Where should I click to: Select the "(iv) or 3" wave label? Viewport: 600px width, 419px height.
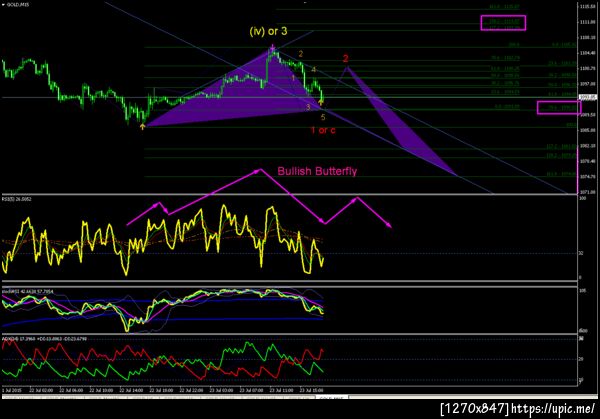(x=268, y=31)
